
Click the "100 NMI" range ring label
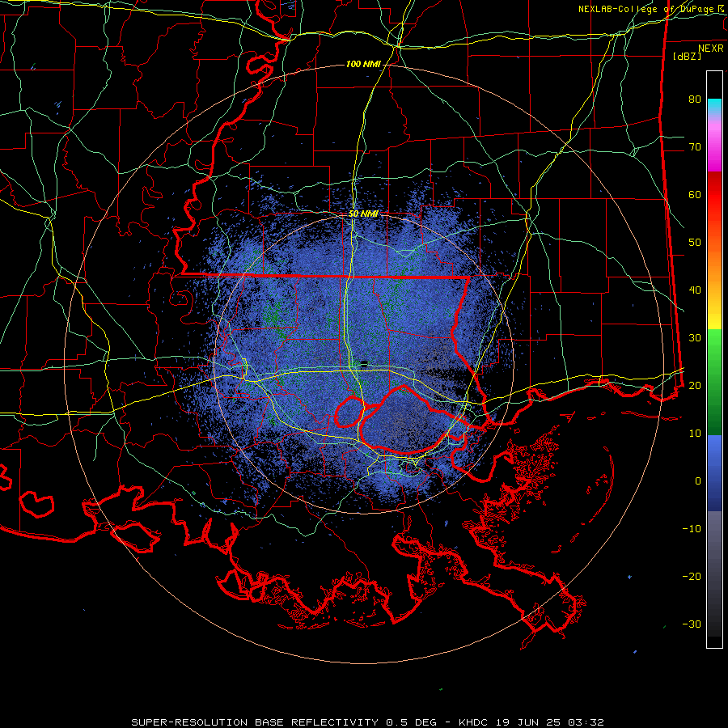tap(363, 64)
